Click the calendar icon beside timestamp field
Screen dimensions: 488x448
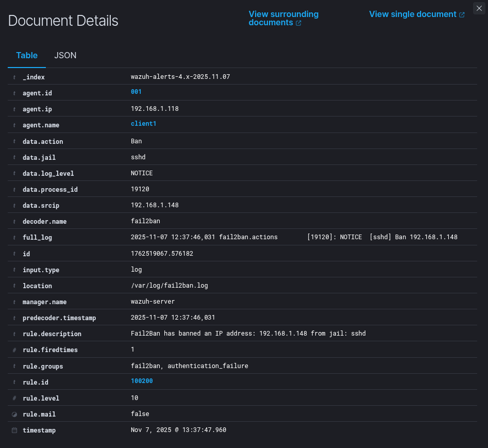tap(14, 430)
